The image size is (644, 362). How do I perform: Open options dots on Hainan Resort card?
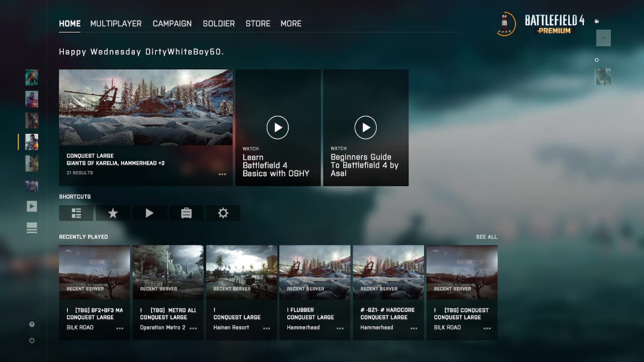coord(267,328)
